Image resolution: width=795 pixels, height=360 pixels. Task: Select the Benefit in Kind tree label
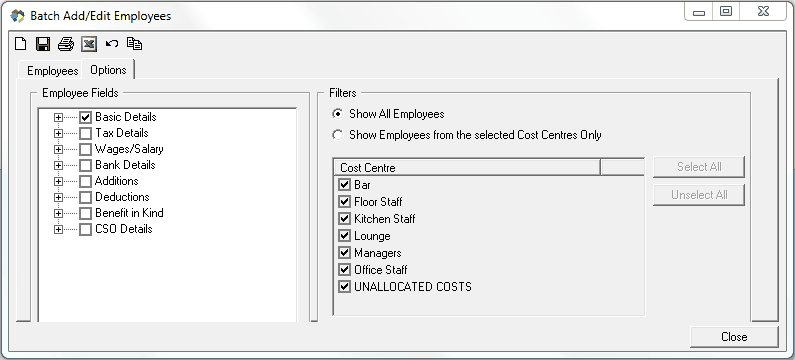coord(129,213)
